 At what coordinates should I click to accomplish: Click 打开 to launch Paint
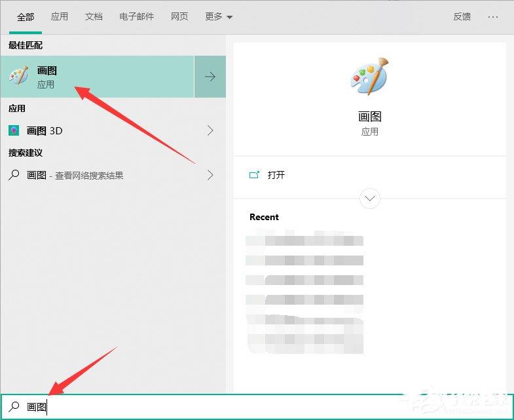pyautogui.click(x=276, y=175)
